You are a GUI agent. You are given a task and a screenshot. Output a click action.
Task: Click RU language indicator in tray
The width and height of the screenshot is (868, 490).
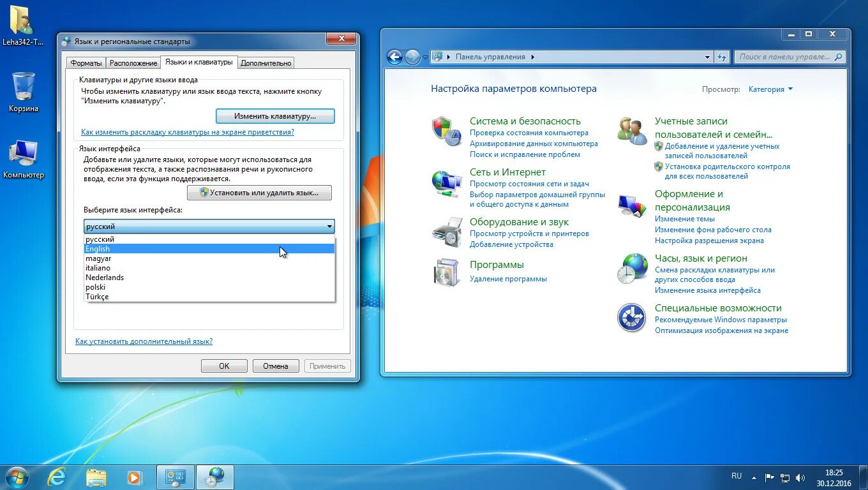(737, 476)
